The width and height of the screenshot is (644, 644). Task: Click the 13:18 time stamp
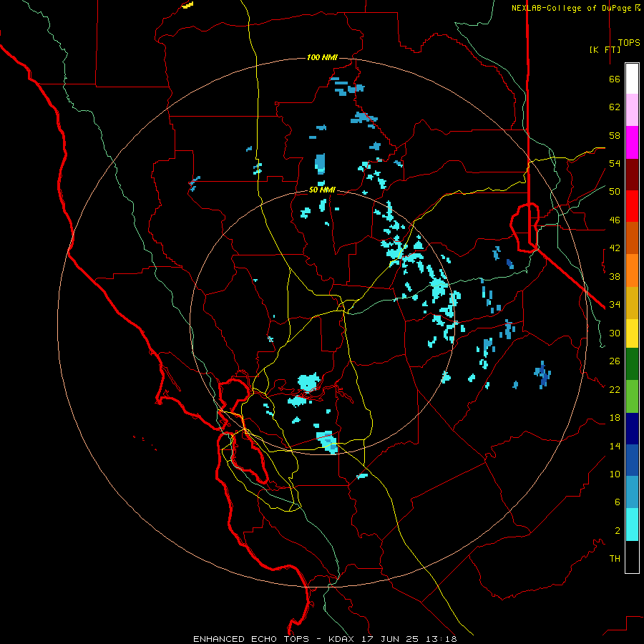441,639
